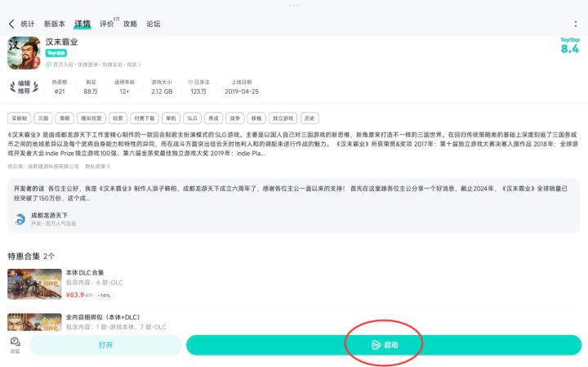Click the 独立游戏 tag
The height and width of the screenshot is (367, 588).
(283, 119)
